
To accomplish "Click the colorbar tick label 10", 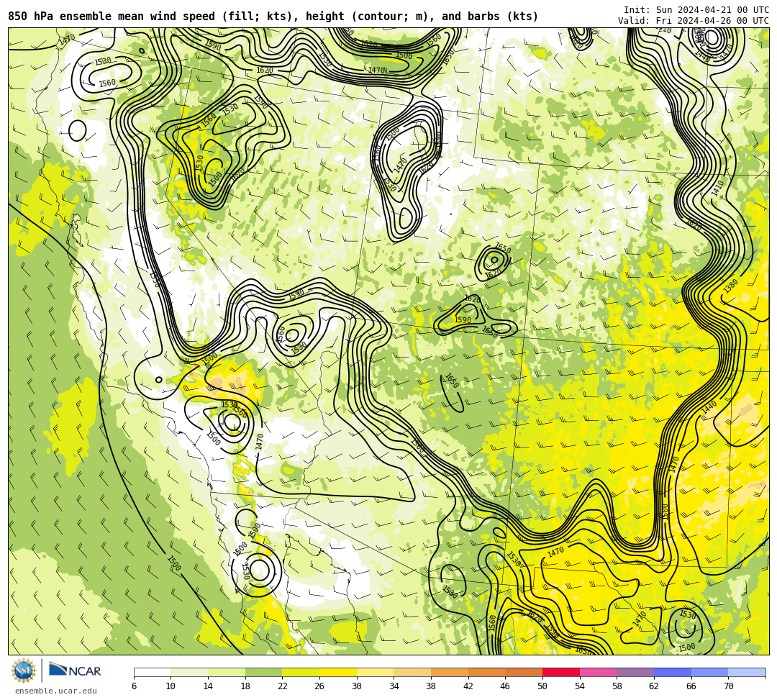I will [x=171, y=686].
